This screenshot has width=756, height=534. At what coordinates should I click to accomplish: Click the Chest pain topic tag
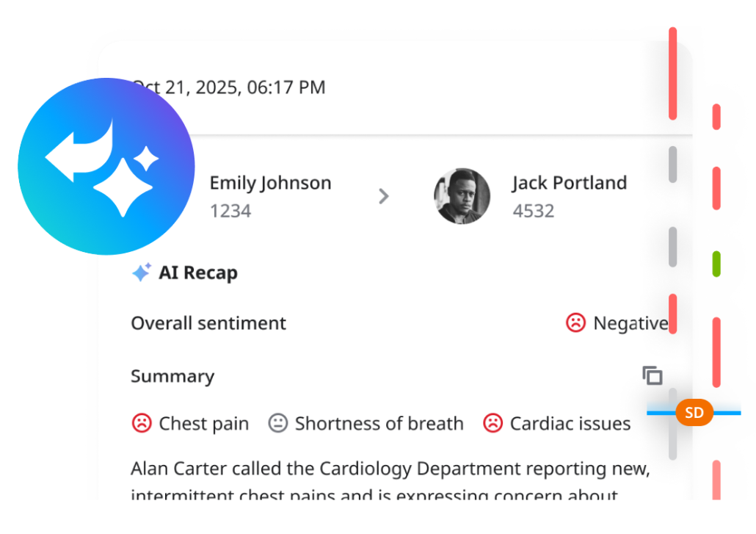[x=203, y=424]
